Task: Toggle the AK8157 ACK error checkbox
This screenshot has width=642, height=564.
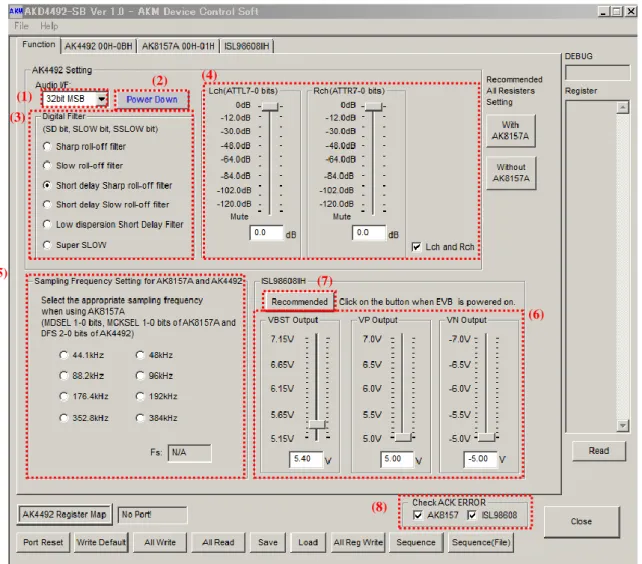Action: (x=418, y=515)
